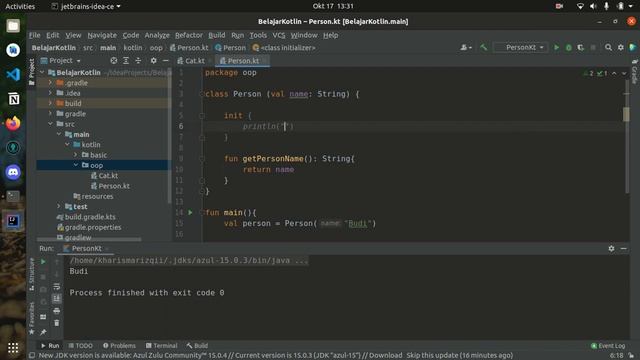Viewport: 640px width, 360px height.
Task: Open jetbrains-idea-ce app menu in top bar
Action: 86,6
